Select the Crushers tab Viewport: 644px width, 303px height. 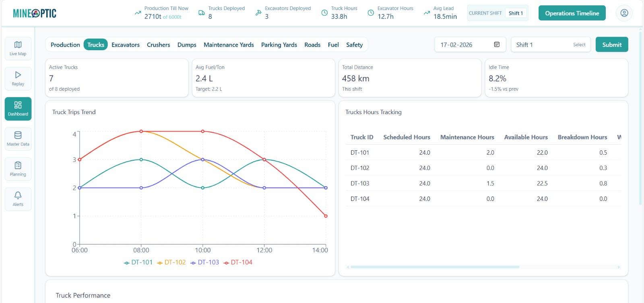(158, 45)
